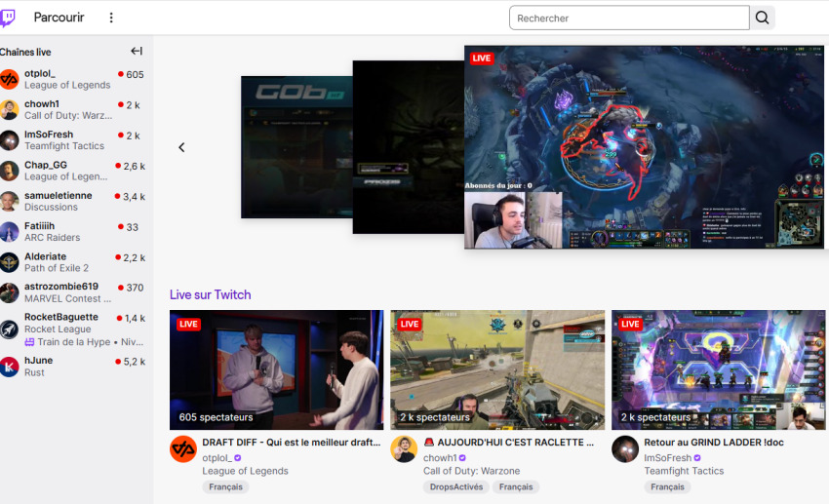Open otplol_ DRAFT DIFF stream thumbnail
The width and height of the screenshot is (829, 504).
(x=277, y=369)
